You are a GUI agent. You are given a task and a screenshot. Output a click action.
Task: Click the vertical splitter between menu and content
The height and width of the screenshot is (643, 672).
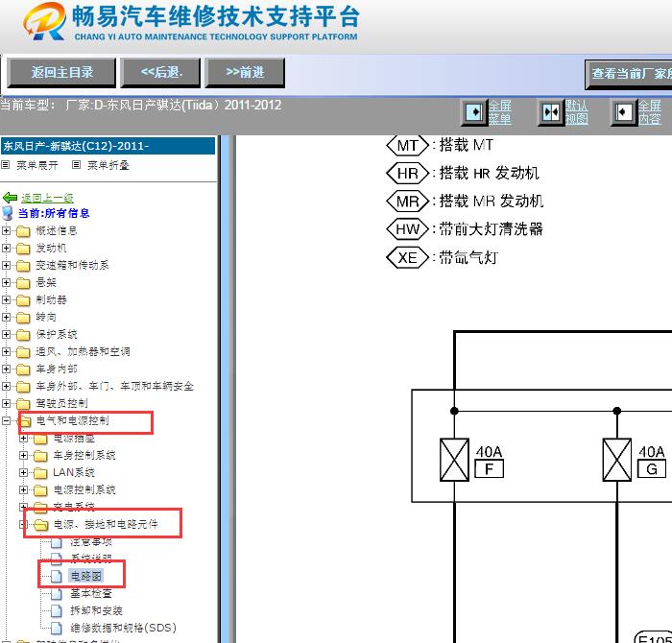tap(227, 389)
